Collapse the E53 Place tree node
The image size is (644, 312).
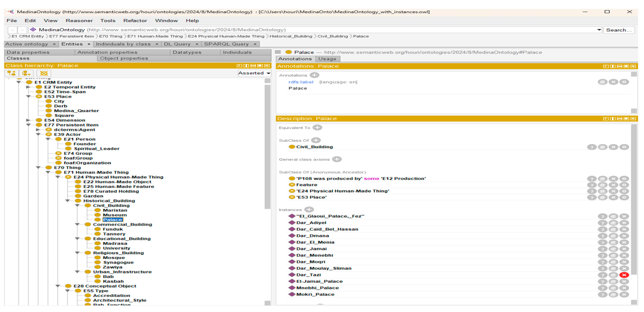click(28, 96)
